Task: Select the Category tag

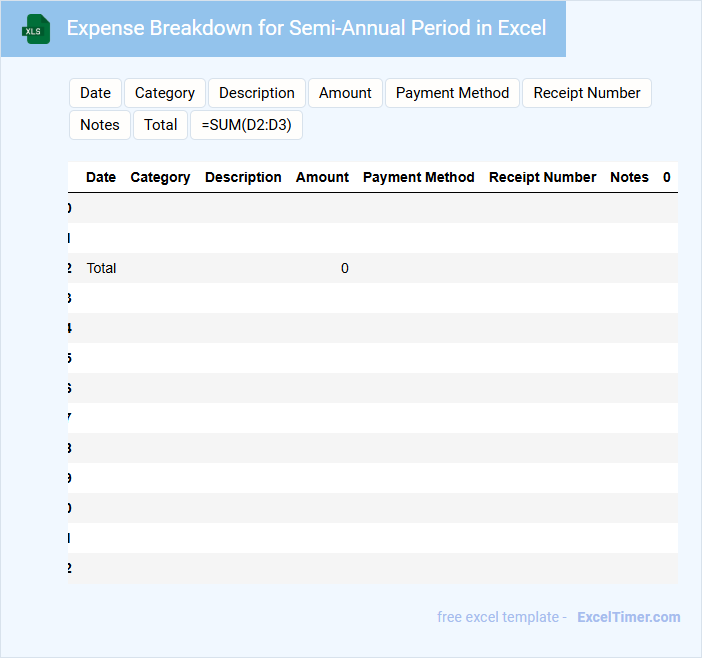Action: [x=165, y=93]
